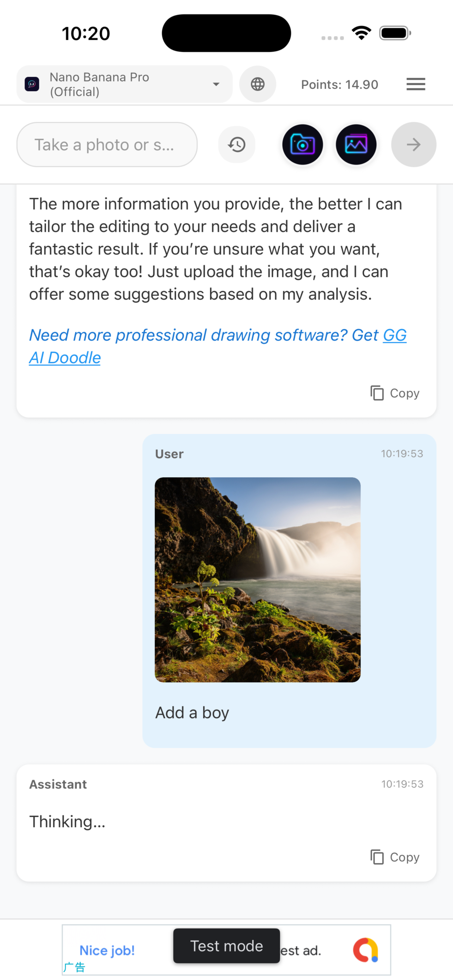Open the hamburger menu
Viewport: 453px width, 980px height.
click(x=416, y=84)
